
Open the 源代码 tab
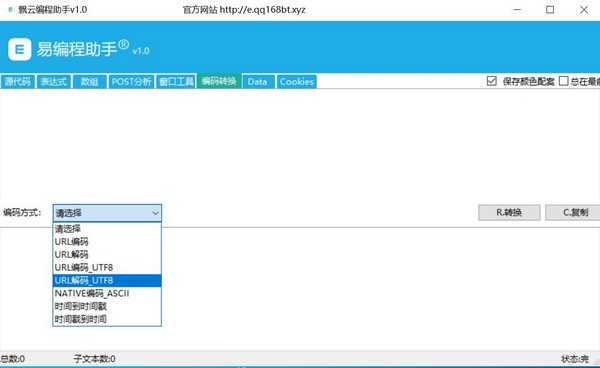[18, 81]
